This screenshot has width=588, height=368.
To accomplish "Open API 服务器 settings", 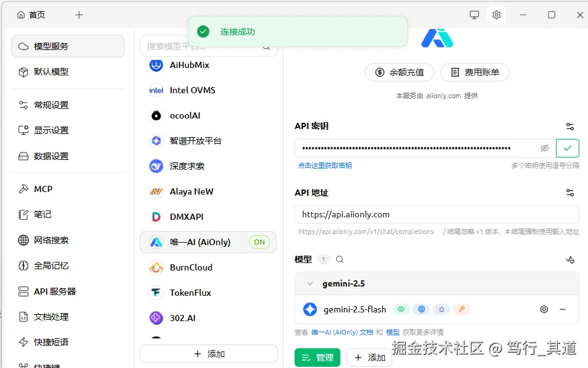I will coord(68,291).
